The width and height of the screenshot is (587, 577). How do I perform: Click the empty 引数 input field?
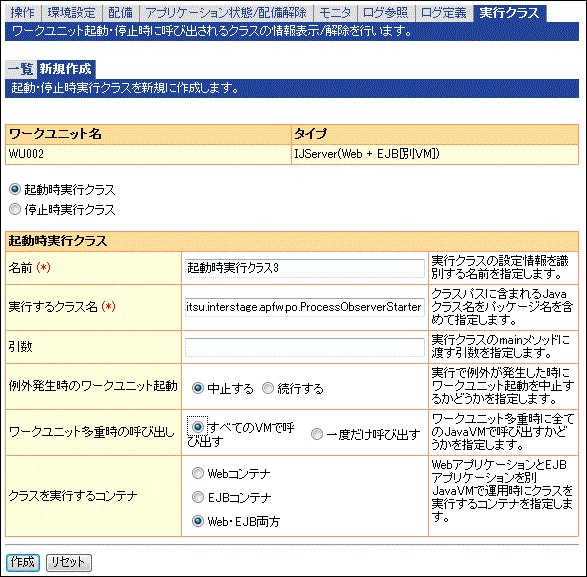pyautogui.click(x=305, y=347)
